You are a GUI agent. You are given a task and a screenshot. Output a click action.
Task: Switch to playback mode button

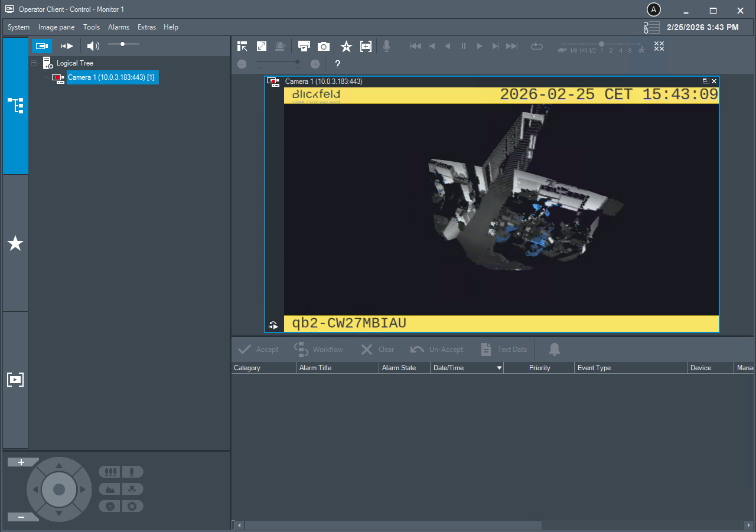coord(67,46)
